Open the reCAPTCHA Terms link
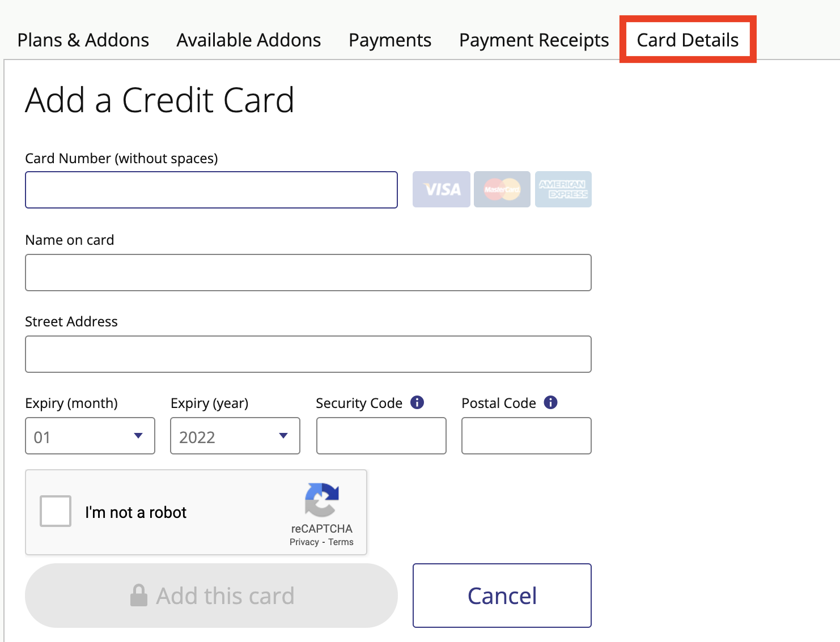The height and width of the screenshot is (642, 840). point(341,542)
